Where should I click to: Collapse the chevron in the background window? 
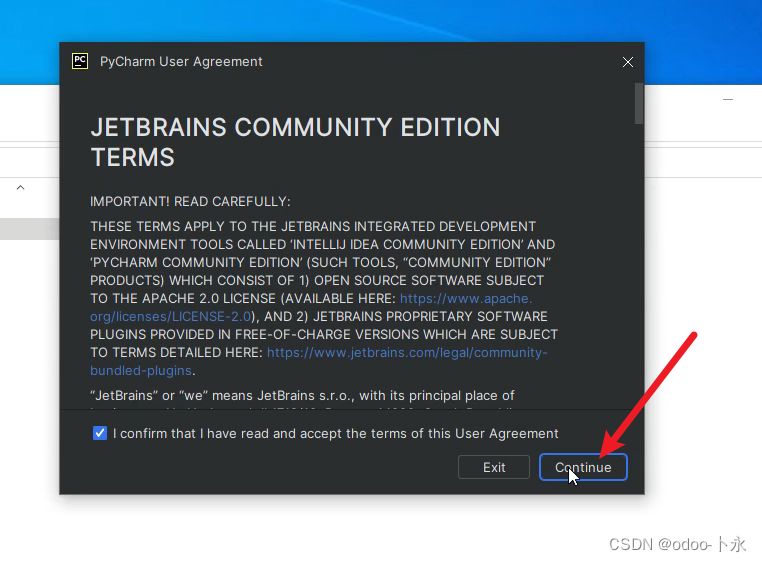[x=20, y=187]
